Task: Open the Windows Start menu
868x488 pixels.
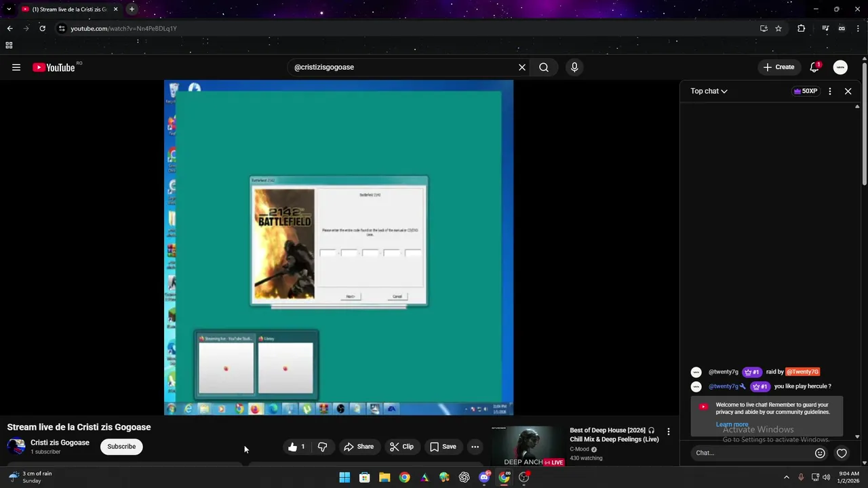Action: click(x=344, y=477)
